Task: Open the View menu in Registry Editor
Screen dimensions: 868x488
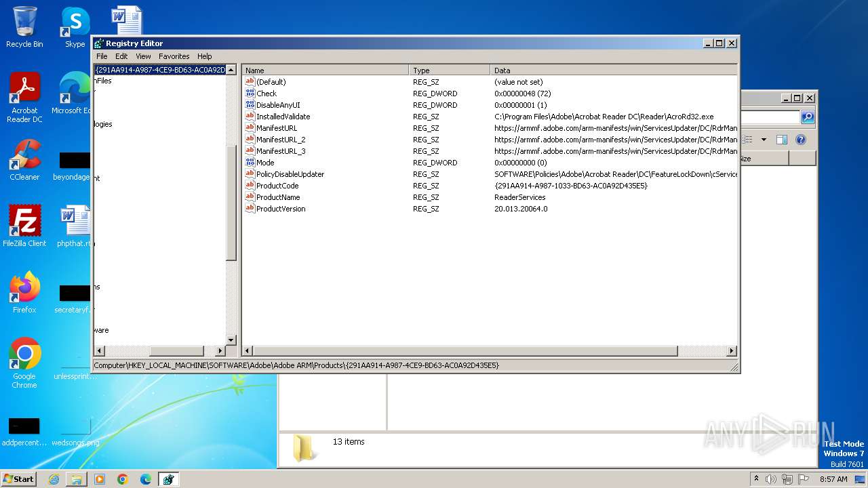Action: [143, 56]
